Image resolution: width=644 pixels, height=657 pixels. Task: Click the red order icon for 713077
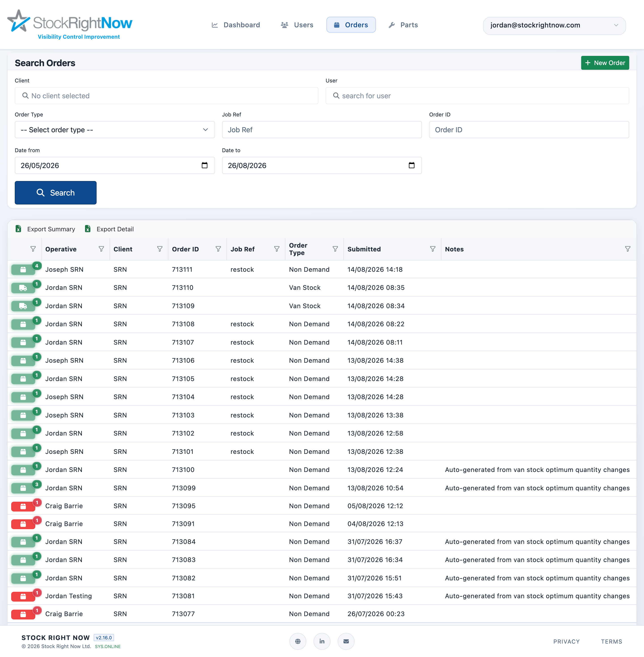(23, 614)
